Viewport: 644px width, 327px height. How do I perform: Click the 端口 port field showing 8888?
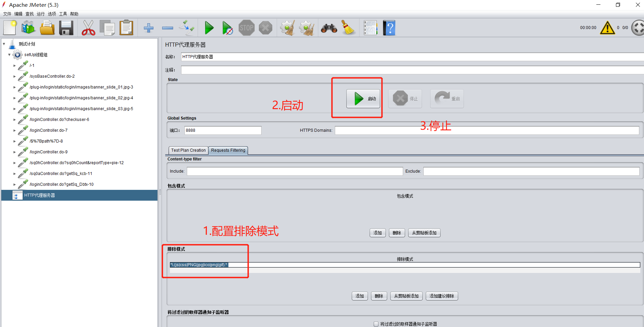tap(223, 130)
